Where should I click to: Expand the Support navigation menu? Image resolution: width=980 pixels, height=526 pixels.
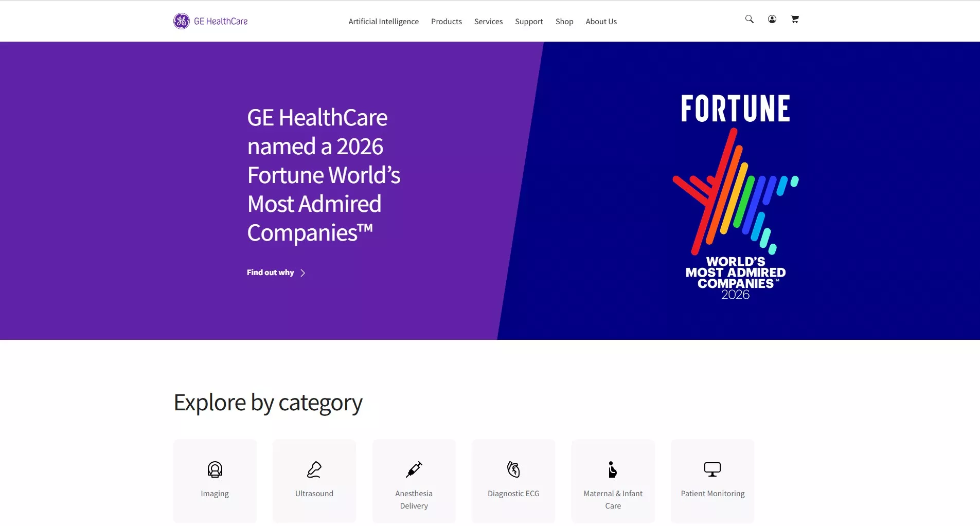click(x=528, y=21)
